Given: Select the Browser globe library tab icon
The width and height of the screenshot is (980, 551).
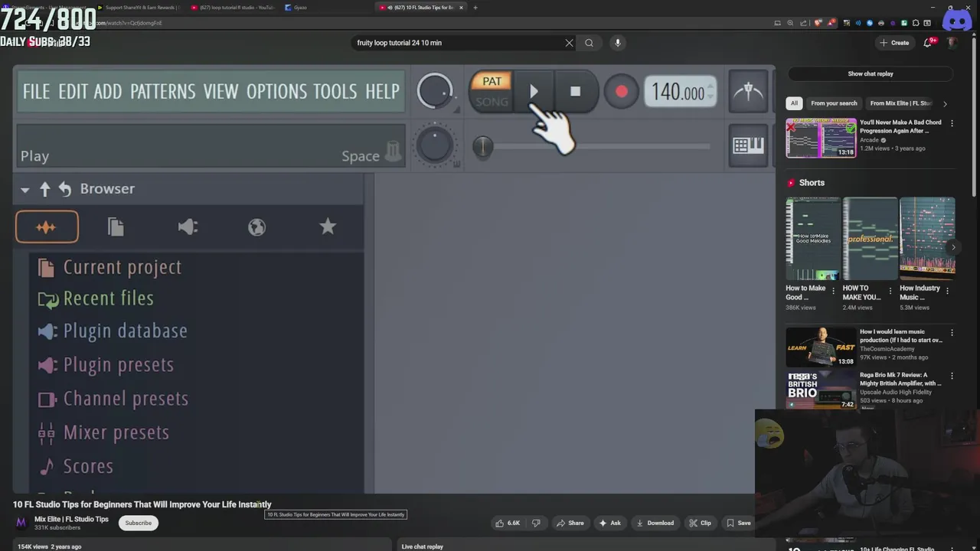Looking at the screenshot, I should click(x=256, y=227).
